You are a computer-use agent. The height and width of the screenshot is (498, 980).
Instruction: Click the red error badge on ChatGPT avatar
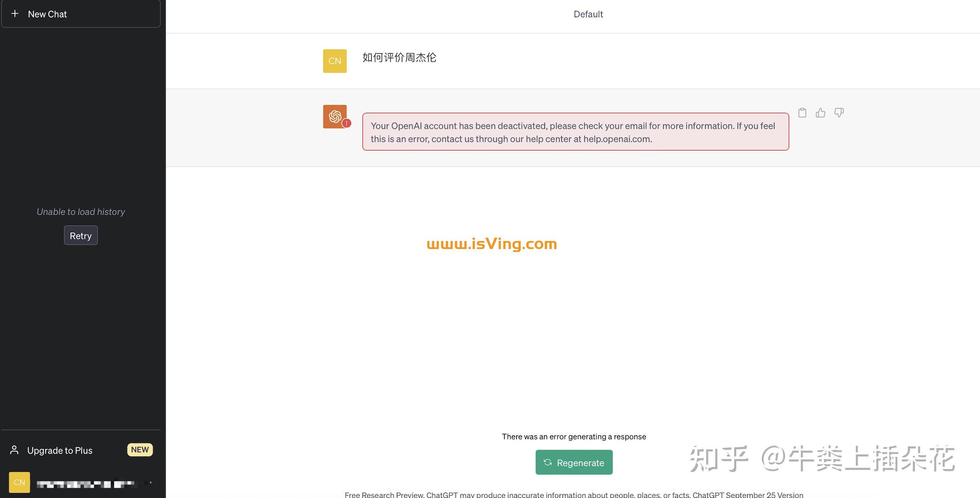[x=347, y=123]
